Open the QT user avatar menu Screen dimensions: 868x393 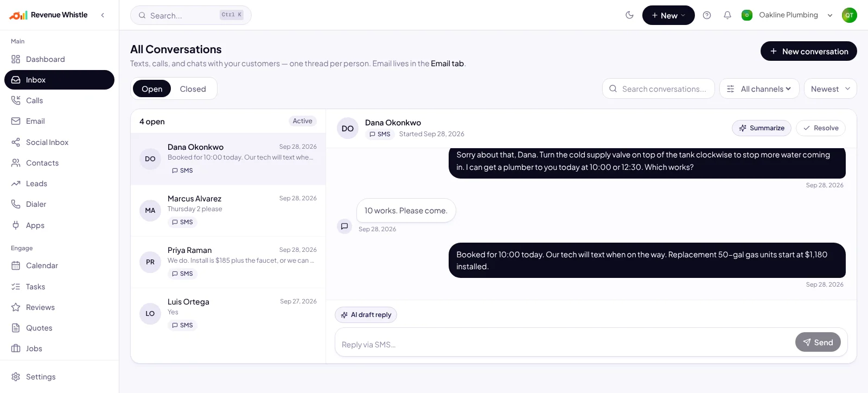[x=850, y=15]
